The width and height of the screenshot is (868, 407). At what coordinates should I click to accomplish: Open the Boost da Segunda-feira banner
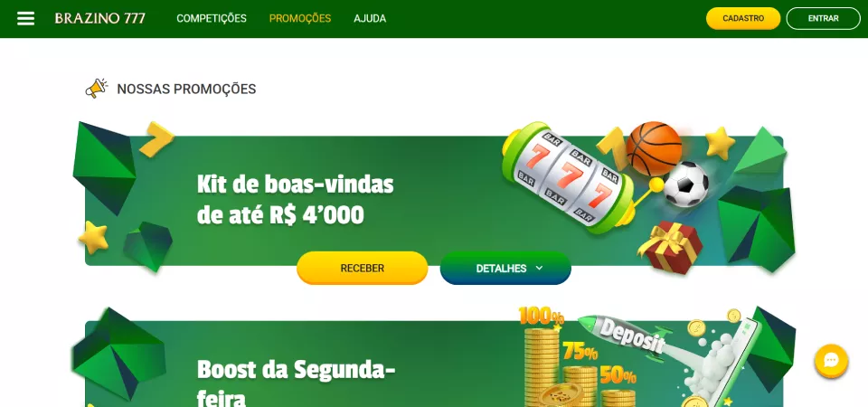[x=434, y=364]
